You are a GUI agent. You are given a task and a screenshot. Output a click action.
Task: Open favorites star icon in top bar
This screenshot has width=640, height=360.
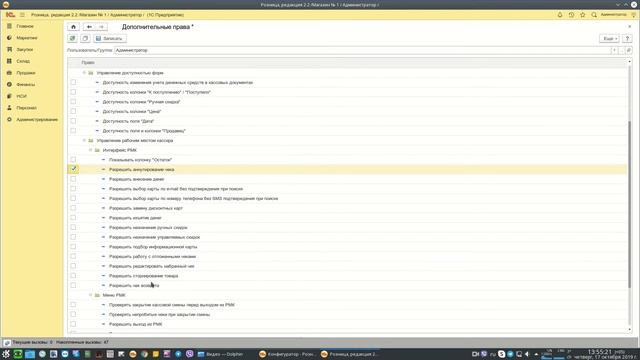tap(582, 15)
